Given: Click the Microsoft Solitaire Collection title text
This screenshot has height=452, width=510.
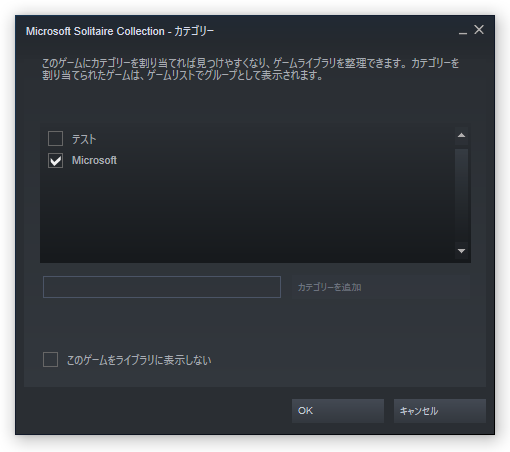Looking at the screenshot, I should 120,31.
